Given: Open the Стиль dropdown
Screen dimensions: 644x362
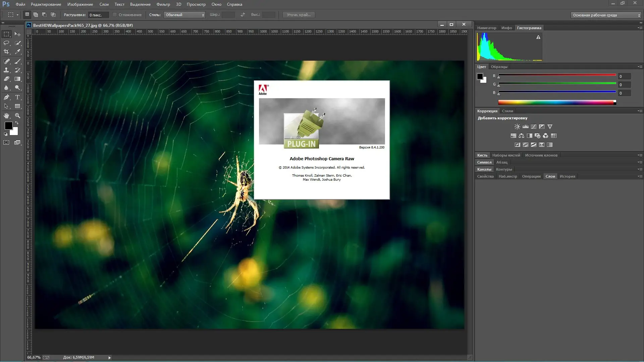Looking at the screenshot, I should [184, 15].
